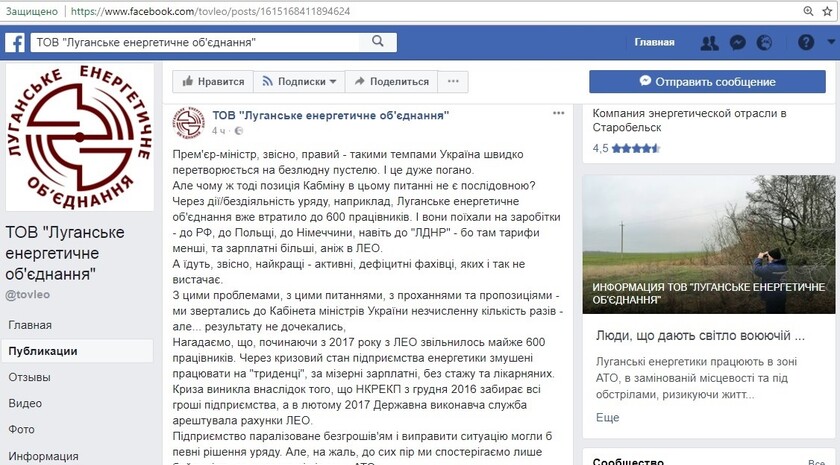Click Поделиться share button
Screen dimensions: 840x465
coord(391,82)
